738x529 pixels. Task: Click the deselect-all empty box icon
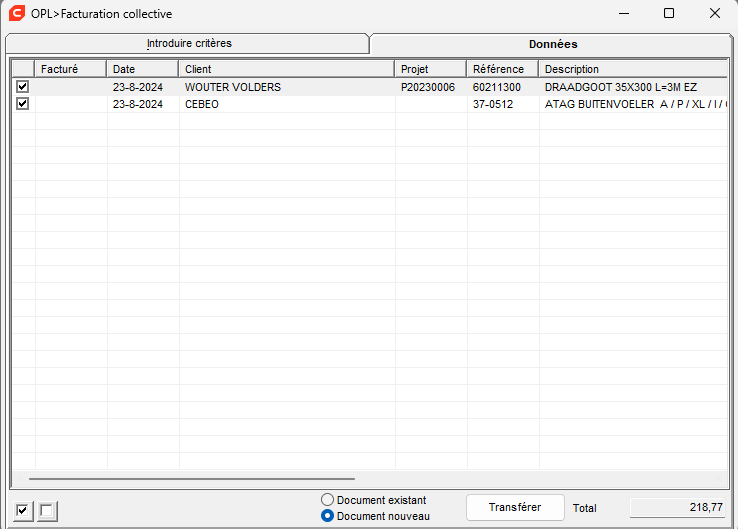point(47,511)
